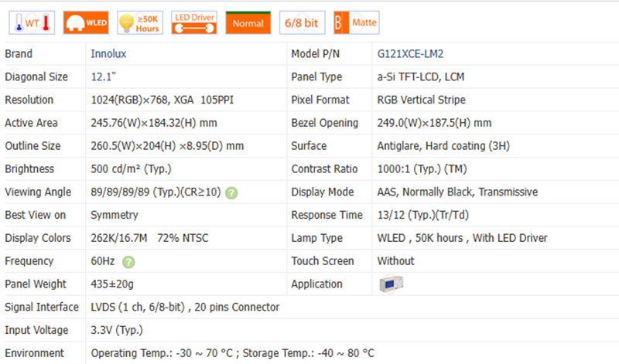The image size is (619, 364).
Task: Click the Matte surface badge
Action: [356, 23]
